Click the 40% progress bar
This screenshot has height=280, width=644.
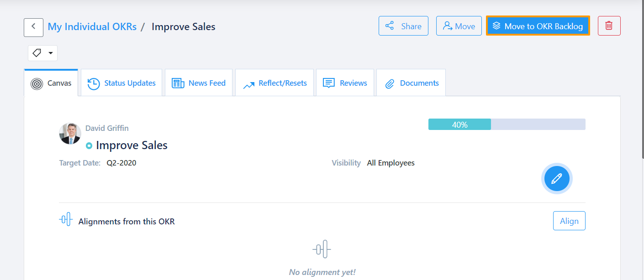point(507,124)
